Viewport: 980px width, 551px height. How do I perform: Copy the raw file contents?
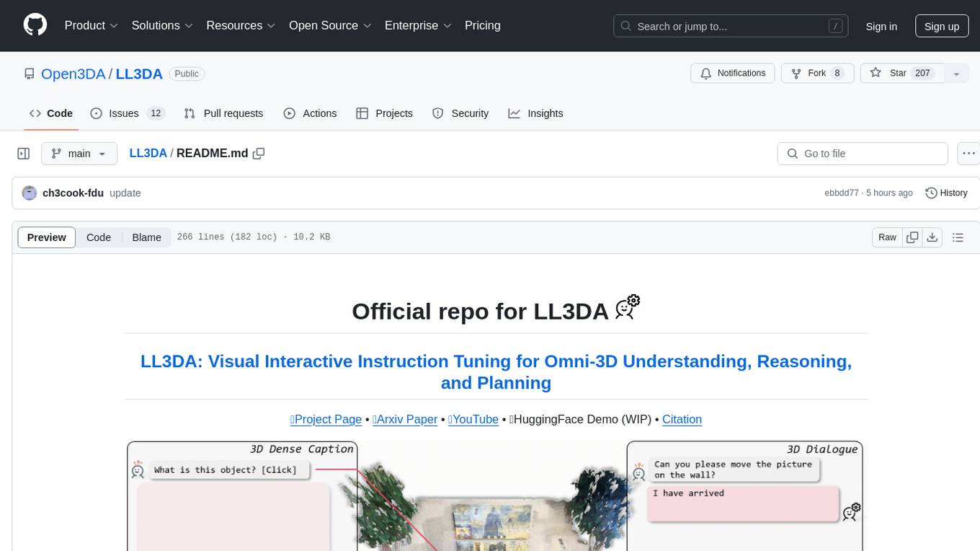pos(913,237)
